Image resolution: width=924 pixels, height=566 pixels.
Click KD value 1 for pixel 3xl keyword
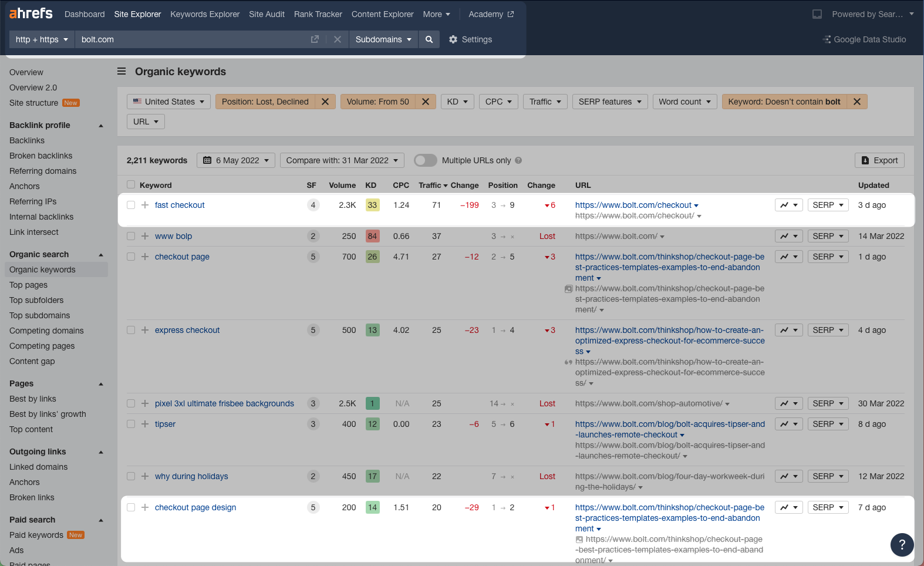(372, 403)
